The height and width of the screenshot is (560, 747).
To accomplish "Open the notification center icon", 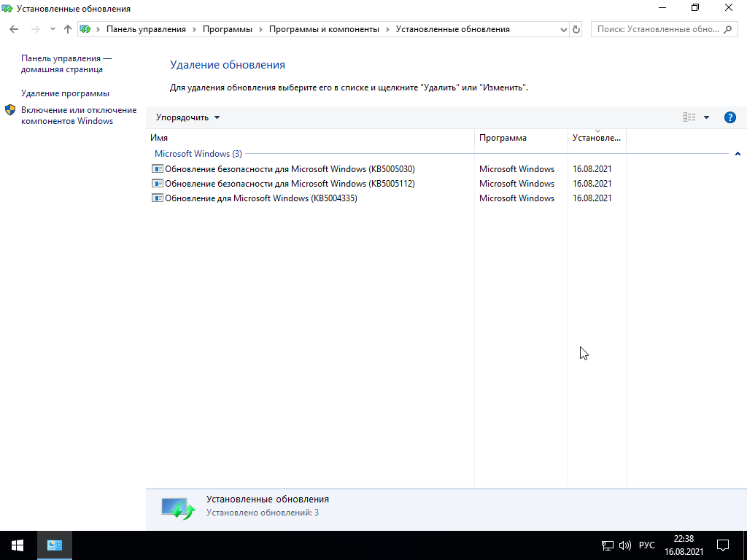I will 723,545.
